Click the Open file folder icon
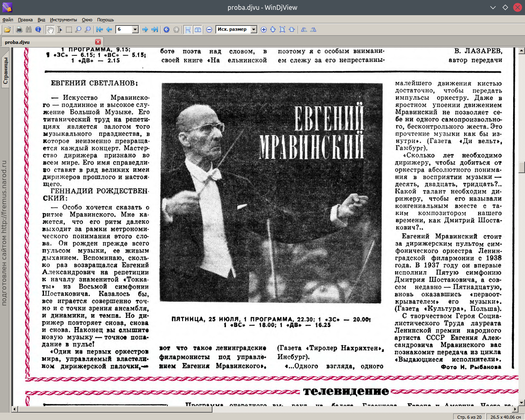Image resolution: width=525 pixels, height=420 pixels. (7, 30)
